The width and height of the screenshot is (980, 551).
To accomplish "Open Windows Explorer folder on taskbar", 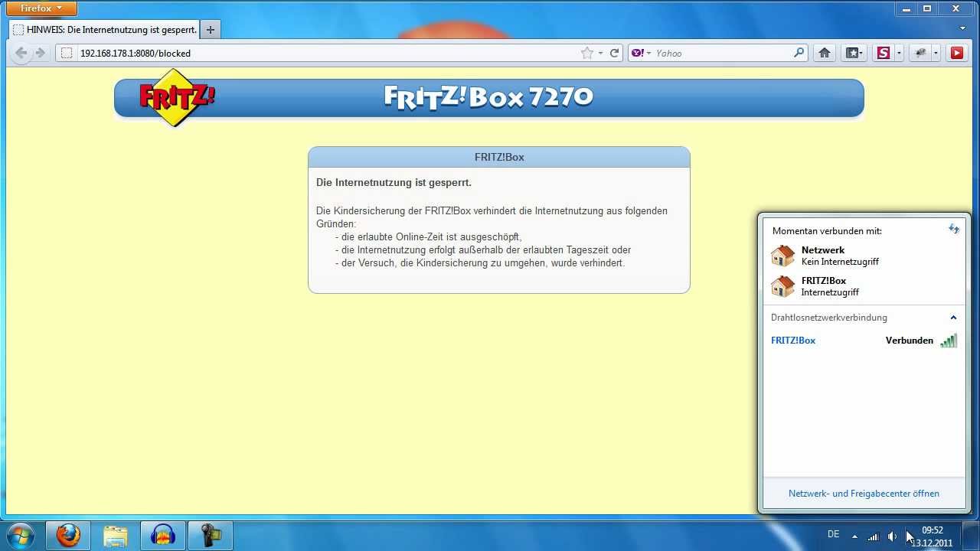I will click(x=116, y=535).
